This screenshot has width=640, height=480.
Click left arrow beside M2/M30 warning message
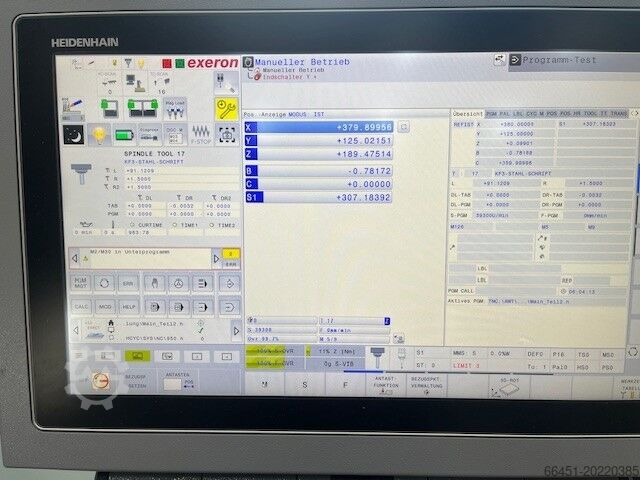point(73,257)
